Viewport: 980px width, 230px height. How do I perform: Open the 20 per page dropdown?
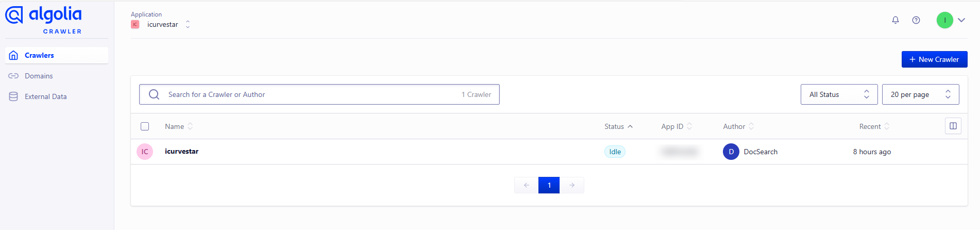[920, 94]
